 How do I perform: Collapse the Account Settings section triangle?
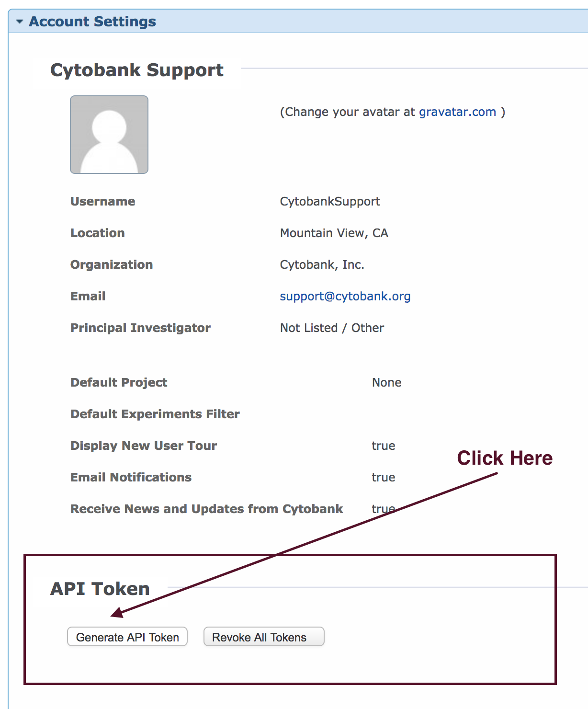tap(19, 22)
